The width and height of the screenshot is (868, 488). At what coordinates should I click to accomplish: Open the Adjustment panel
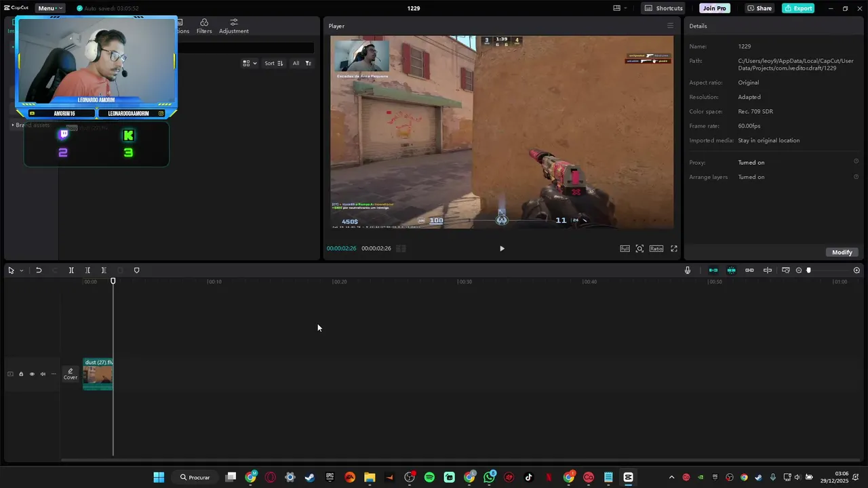tap(233, 26)
